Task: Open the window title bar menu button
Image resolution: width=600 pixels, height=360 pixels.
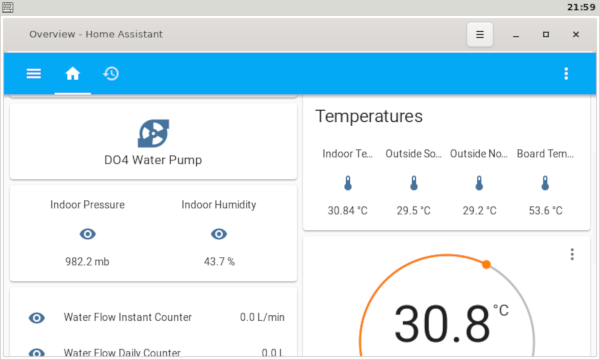Action: 479,34
